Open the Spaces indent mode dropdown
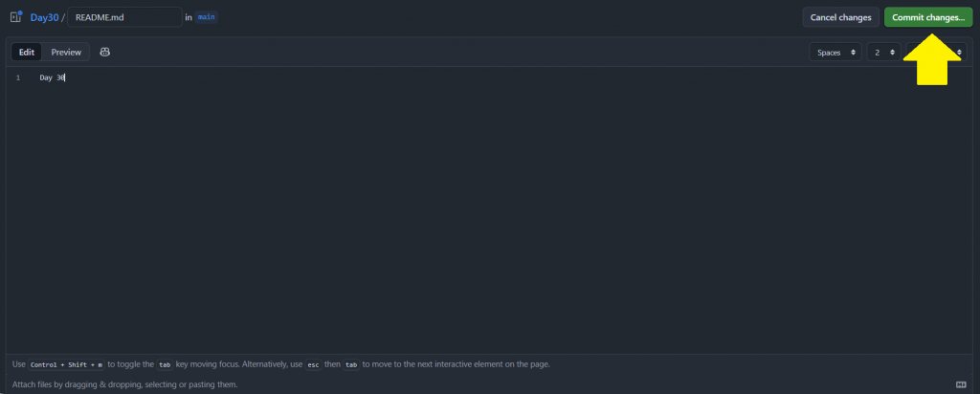Screen dimensions: 980x394 click(835, 53)
